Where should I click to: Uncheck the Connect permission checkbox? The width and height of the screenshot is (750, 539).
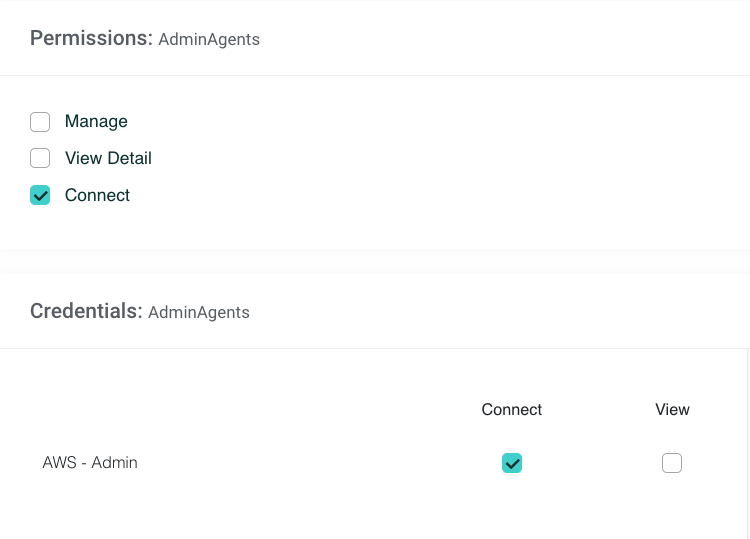[40, 195]
